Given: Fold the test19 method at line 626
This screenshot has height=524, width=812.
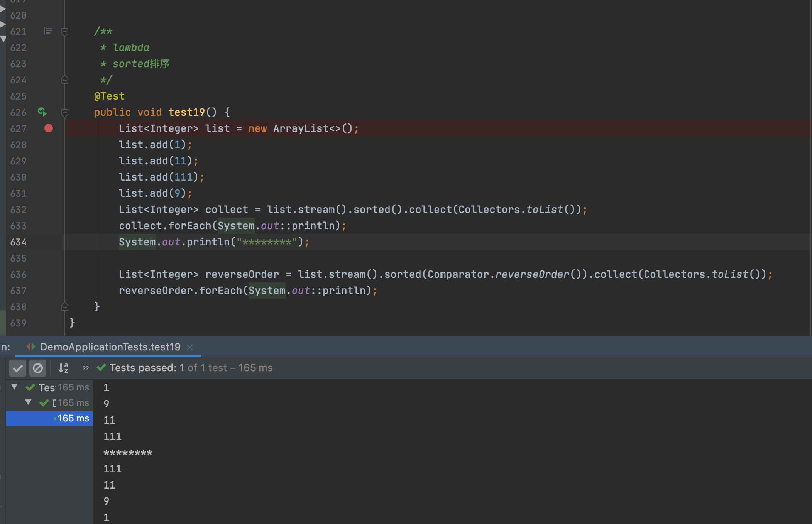Looking at the screenshot, I should (65, 113).
